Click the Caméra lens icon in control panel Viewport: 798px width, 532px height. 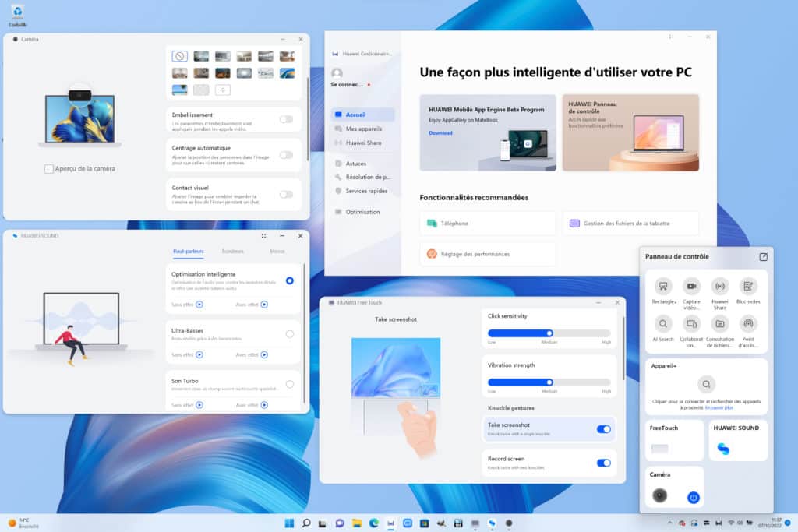tap(659, 495)
